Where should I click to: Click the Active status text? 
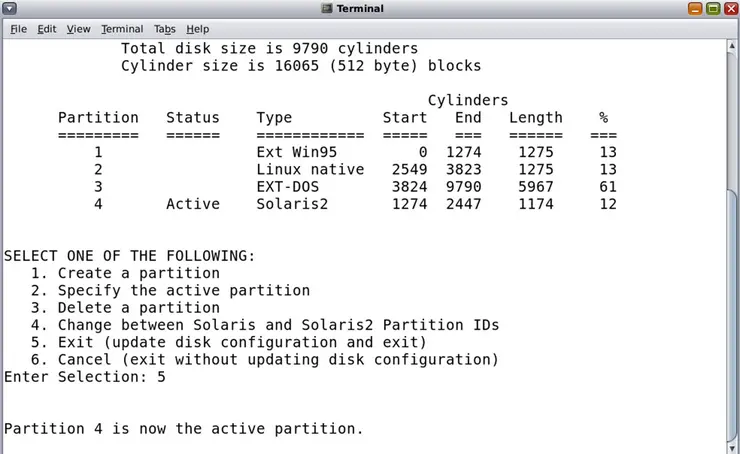point(192,204)
